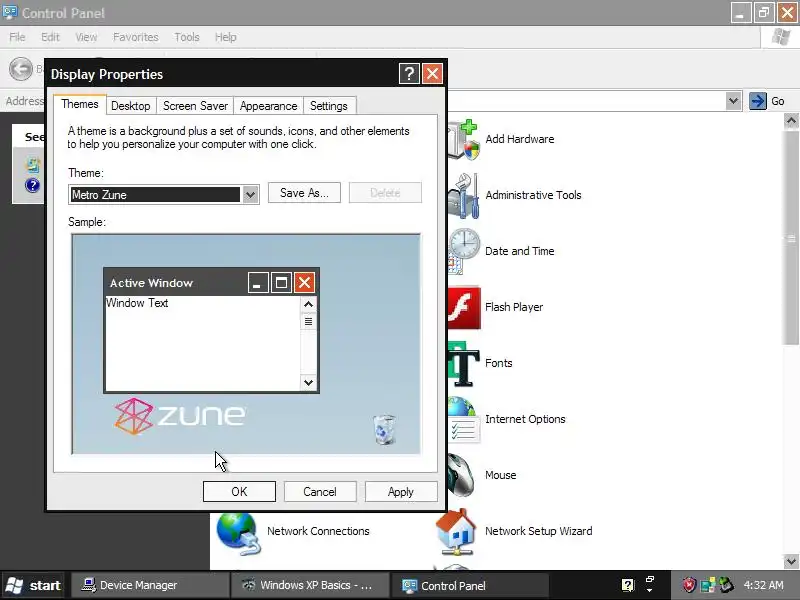Open the File menu
The image size is (800, 600).
tap(17, 37)
